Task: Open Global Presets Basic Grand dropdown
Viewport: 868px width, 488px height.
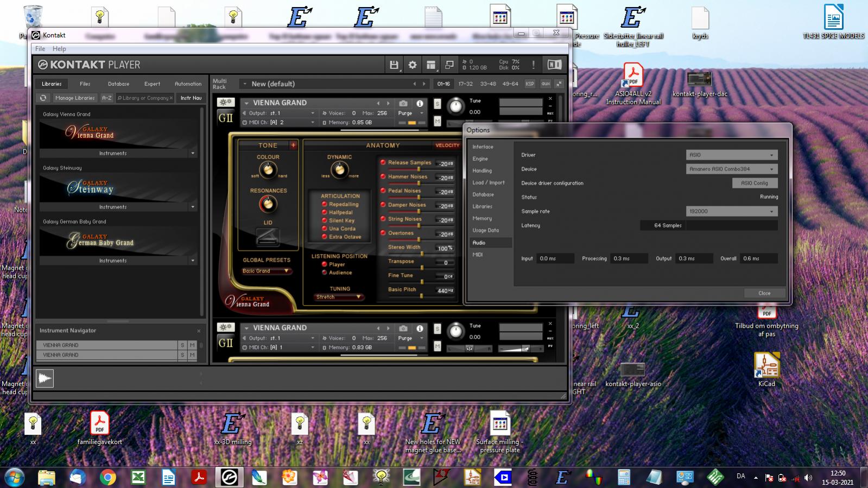Action: pyautogui.click(x=266, y=271)
